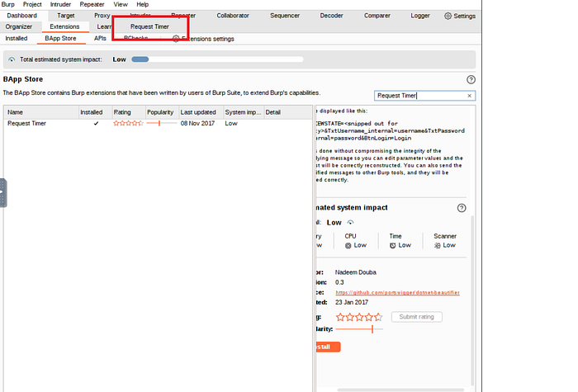
Task: Click the CPU Low chip icon
Action: click(348, 246)
